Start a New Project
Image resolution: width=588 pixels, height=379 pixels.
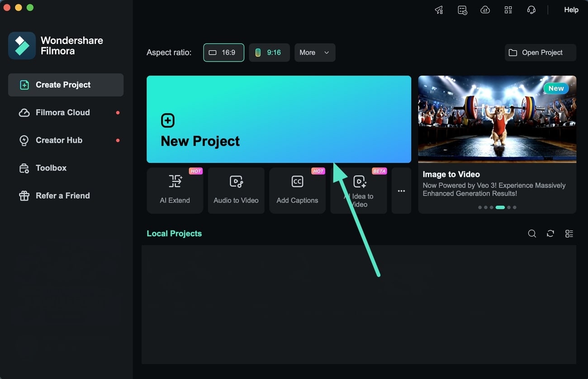point(279,119)
